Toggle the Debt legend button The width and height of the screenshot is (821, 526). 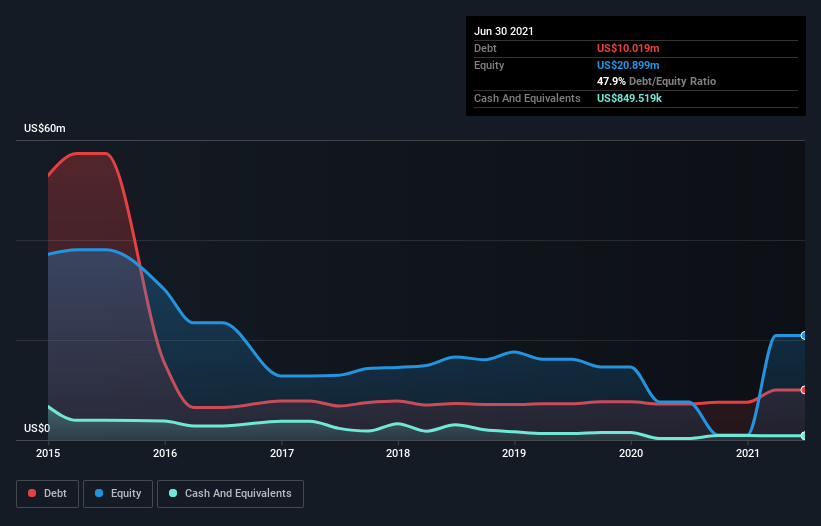[x=48, y=494]
